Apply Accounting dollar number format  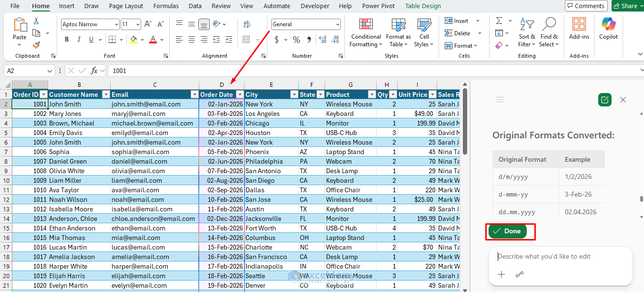(276, 40)
